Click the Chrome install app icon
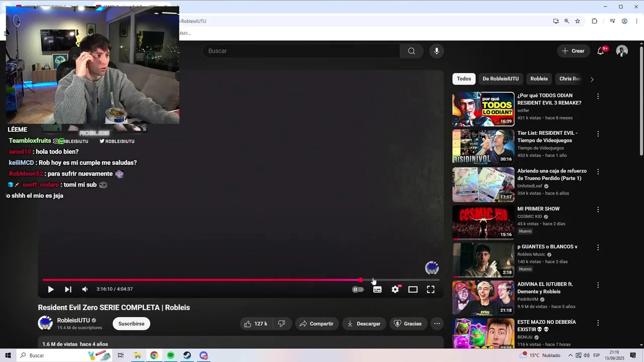 556,21
